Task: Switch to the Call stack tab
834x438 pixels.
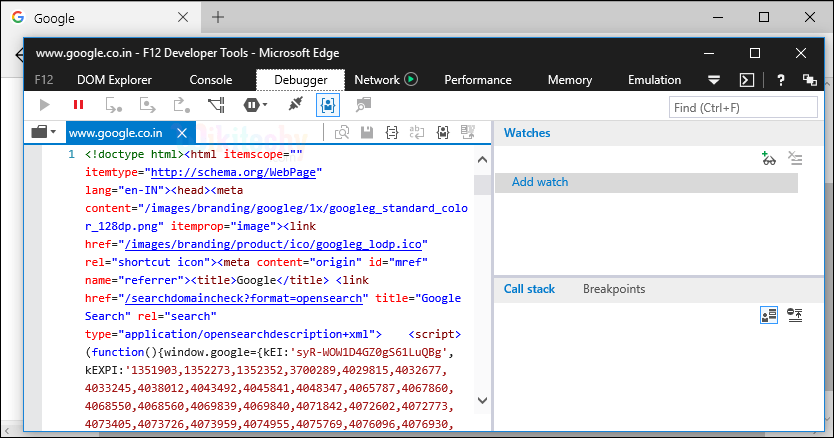Action: click(x=529, y=289)
